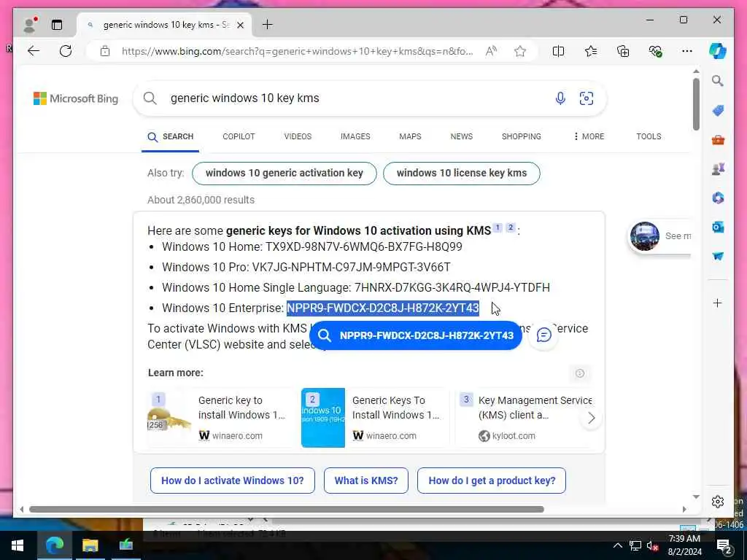This screenshot has height=560, width=747.
Task: Open the notifications center
Action: pyautogui.click(x=724, y=546)
